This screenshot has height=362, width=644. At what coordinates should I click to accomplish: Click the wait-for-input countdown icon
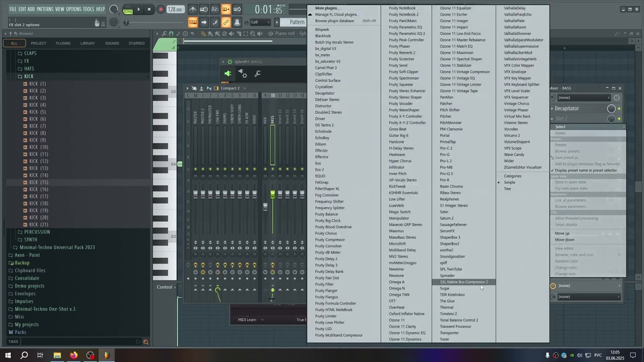pyautogui.click(x=204, y=9)
